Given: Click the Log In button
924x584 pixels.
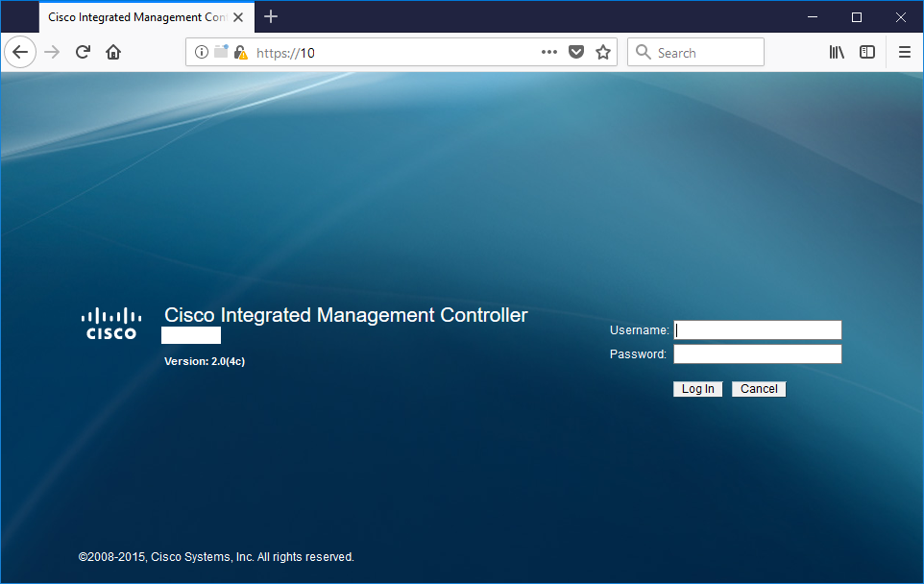Looking at the screenshot, I should point(697,389).
